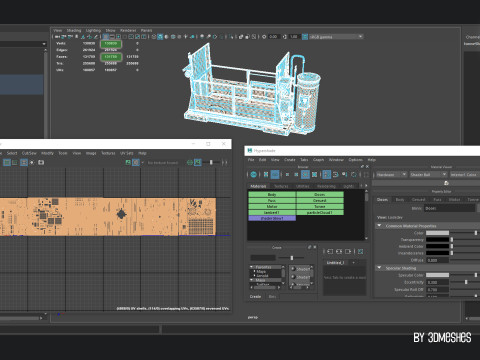Open the Untitled_1 graph tab in Hypershade
Screen dimensions: 480x360
click(336, 263)
